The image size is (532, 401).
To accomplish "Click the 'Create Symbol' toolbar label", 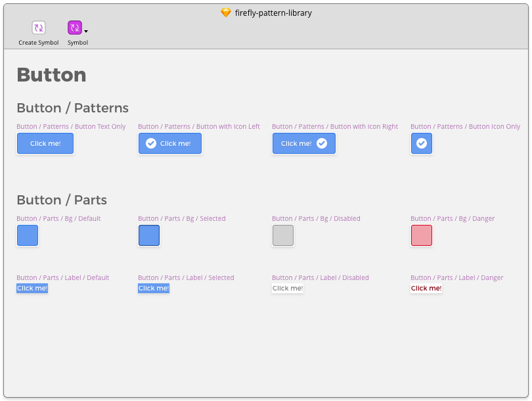I will (x=39, y=43).
